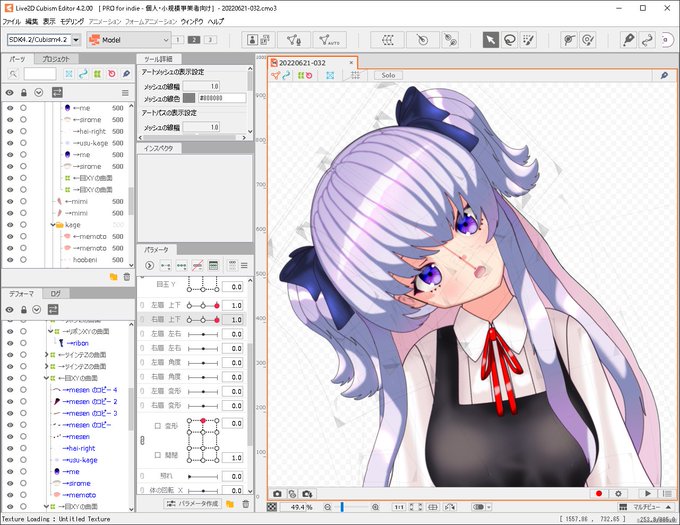Image resolution: width=680 pixels, height=525 pixels.
Task: Open the マルチビュー expand arrow
Action: 668,507
